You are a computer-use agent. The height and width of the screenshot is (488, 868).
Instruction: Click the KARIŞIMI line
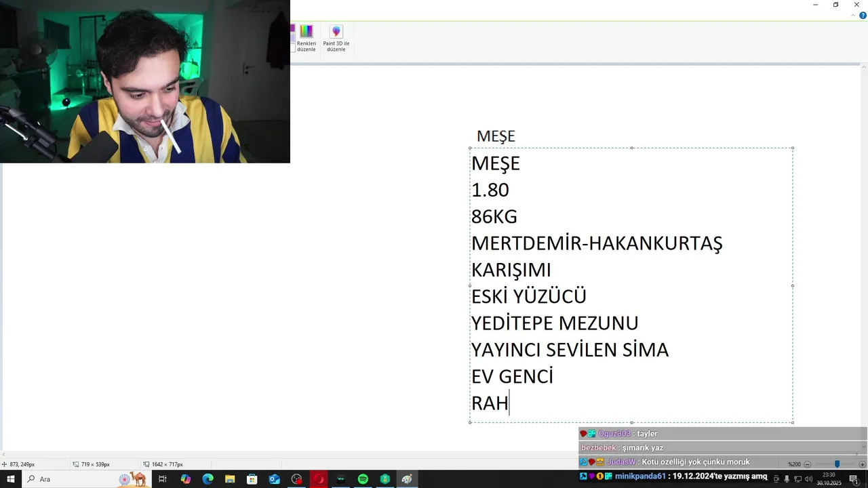(511, 270)
